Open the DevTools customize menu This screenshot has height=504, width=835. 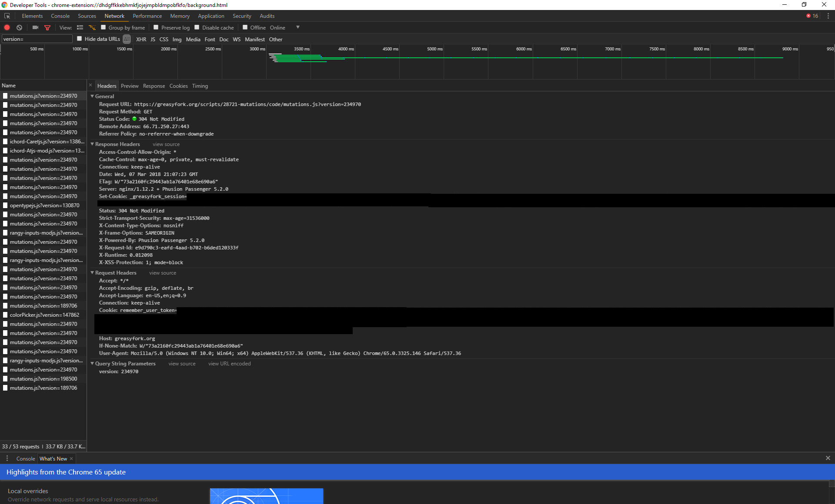828,16
